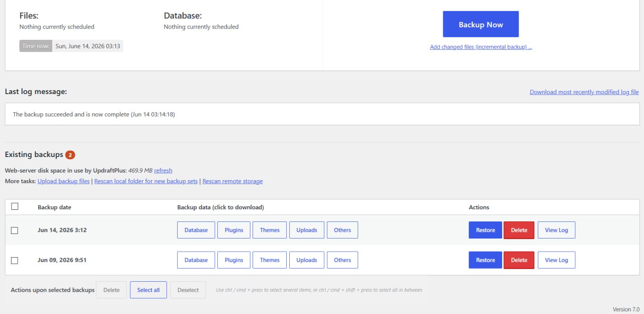The image size is (644, 314).
Task: Restore the Jun 09, 2026 backup
Action: [x=486, y=260]
